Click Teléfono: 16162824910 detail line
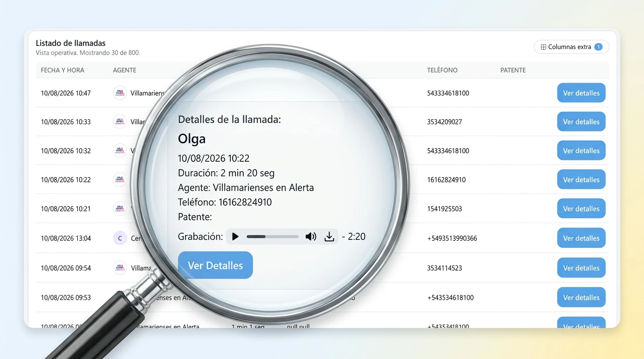This screenshot has width=644, height=359. (225, 202)
